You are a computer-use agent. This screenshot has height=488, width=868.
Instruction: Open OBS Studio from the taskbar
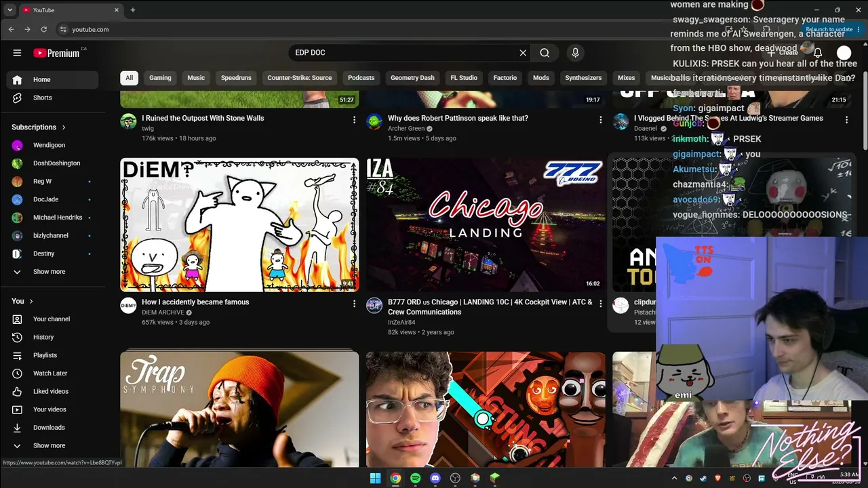(x=455, y=478)
